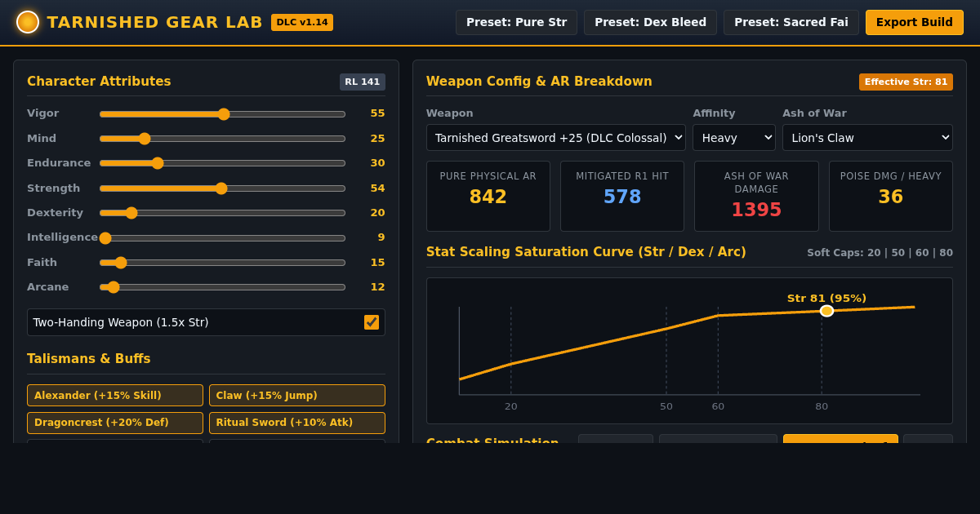Click the Export Build button
This screenshot has height=514, width=980.
point(915,22)
